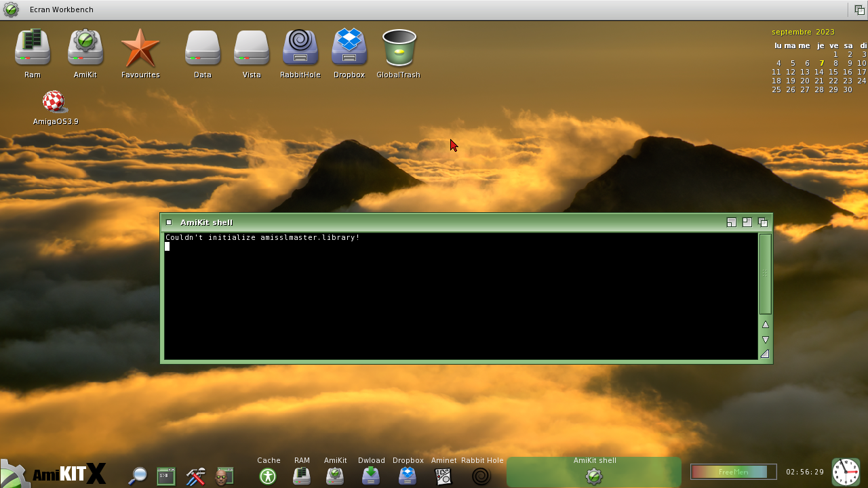Select day 21 in the calendar
Screen dimensions: 868x488
(818, 81)
